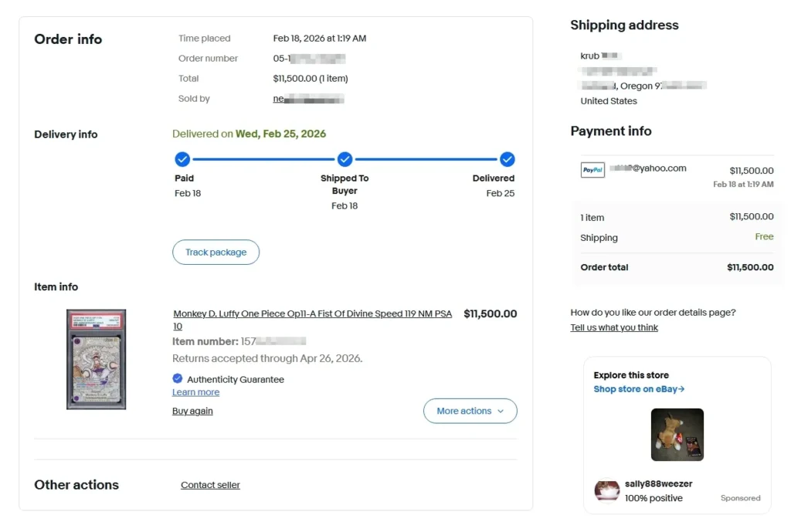Open the Monkey D. Luffy item title link
This screenshot has height=532, width=791.
(312, 314)
